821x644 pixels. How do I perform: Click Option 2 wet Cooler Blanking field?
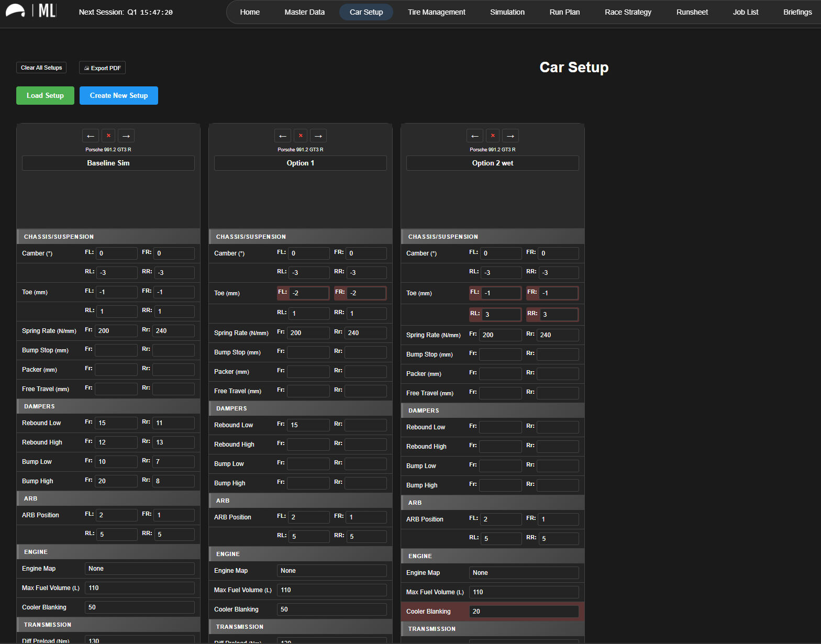[x=524, y=612]
